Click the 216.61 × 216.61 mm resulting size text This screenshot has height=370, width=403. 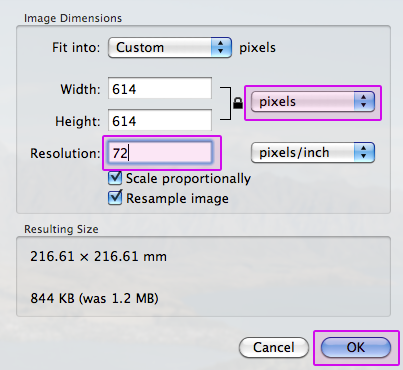(98, 257)
